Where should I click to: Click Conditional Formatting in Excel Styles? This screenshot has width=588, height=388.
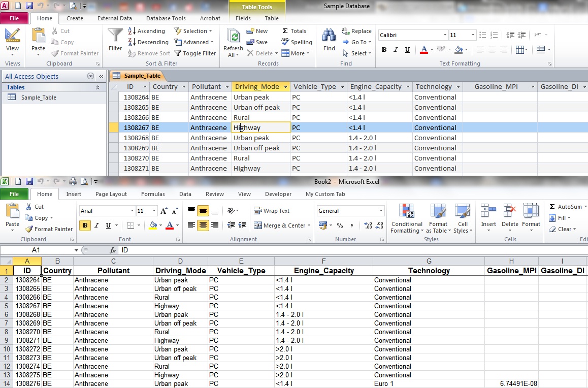(407, 219)
